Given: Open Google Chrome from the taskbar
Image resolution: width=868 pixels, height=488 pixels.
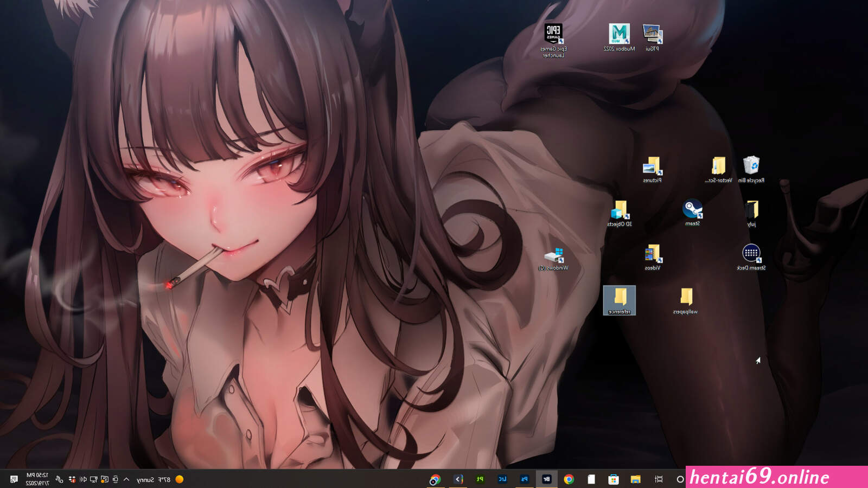Looking at the screenshot, I should 569,479.
